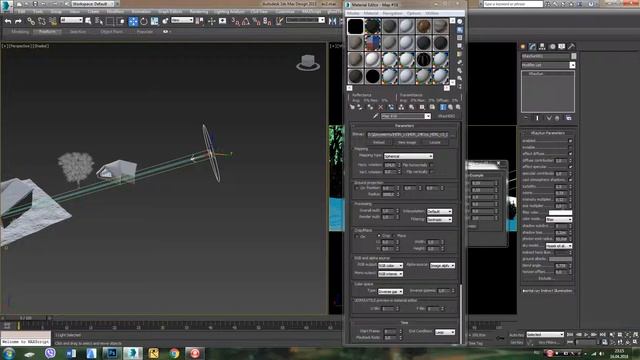Select the Crop radio button

coord(379,236)
